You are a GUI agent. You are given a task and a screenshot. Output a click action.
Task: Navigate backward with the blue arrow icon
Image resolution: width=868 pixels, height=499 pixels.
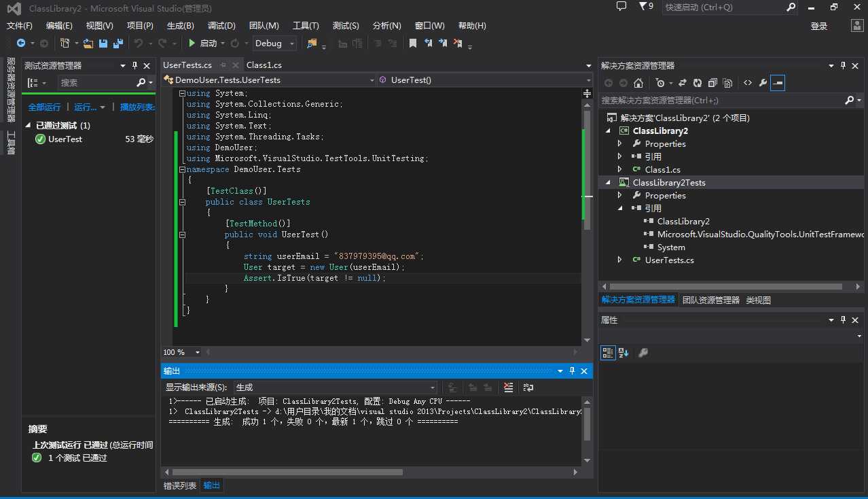pyautogui.click(x=21, y=44)
